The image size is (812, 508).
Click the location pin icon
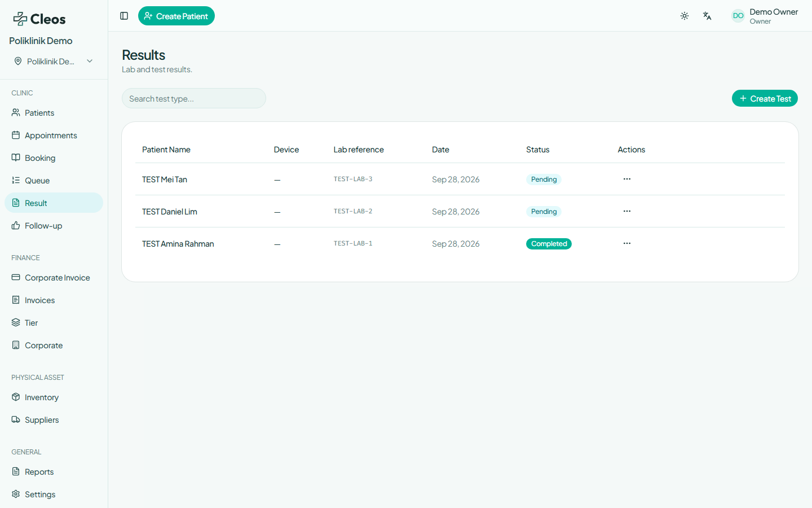coord(18,61)
